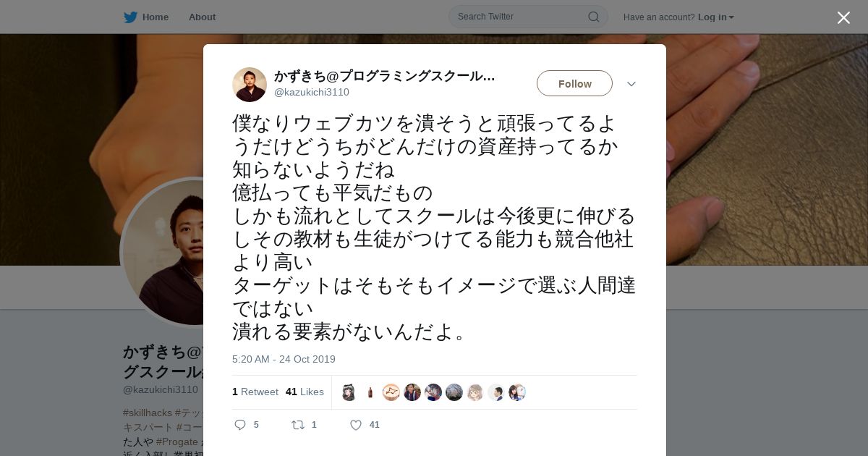
Task: Open the @kazukichi3110 handle link
Action: pyautogui.click(x=312, y=92)
